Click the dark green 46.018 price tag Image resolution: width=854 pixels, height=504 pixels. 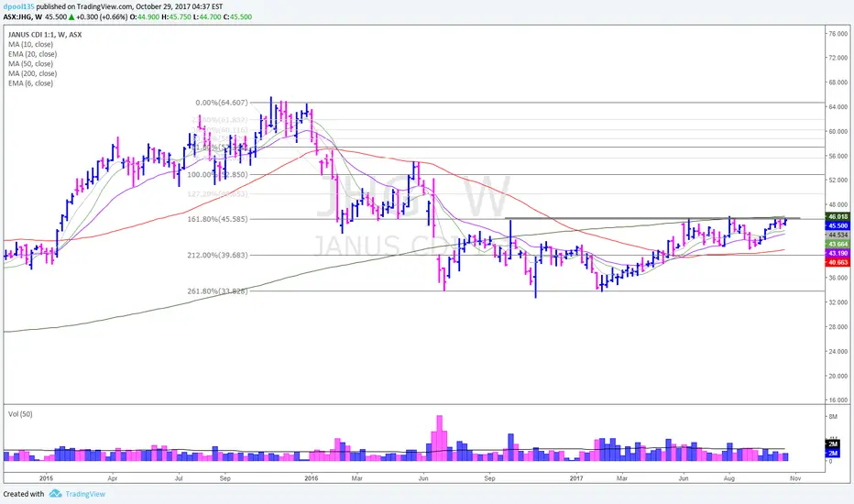click(x=838, y=216)
